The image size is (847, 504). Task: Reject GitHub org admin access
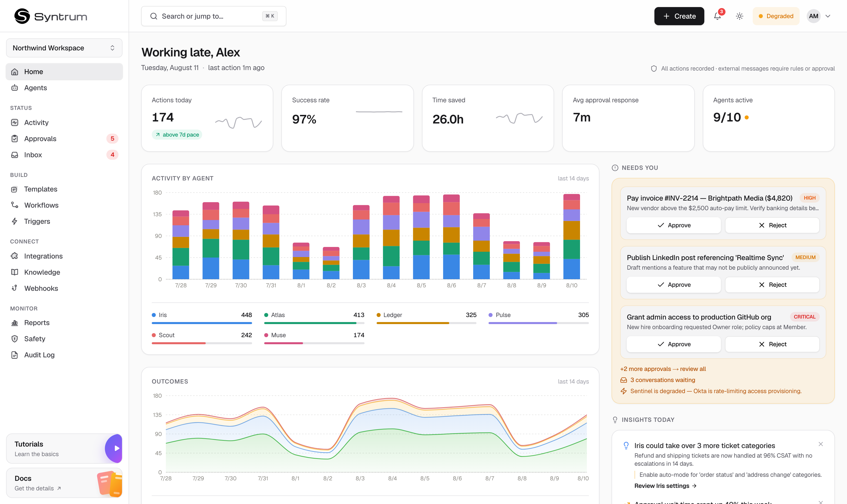pyautogui.click(x=772, y=344)
